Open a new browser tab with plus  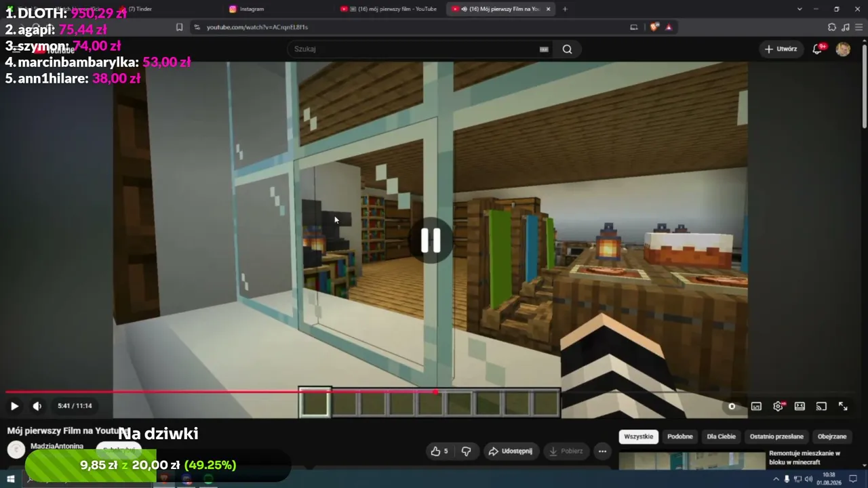coord(565,9)
